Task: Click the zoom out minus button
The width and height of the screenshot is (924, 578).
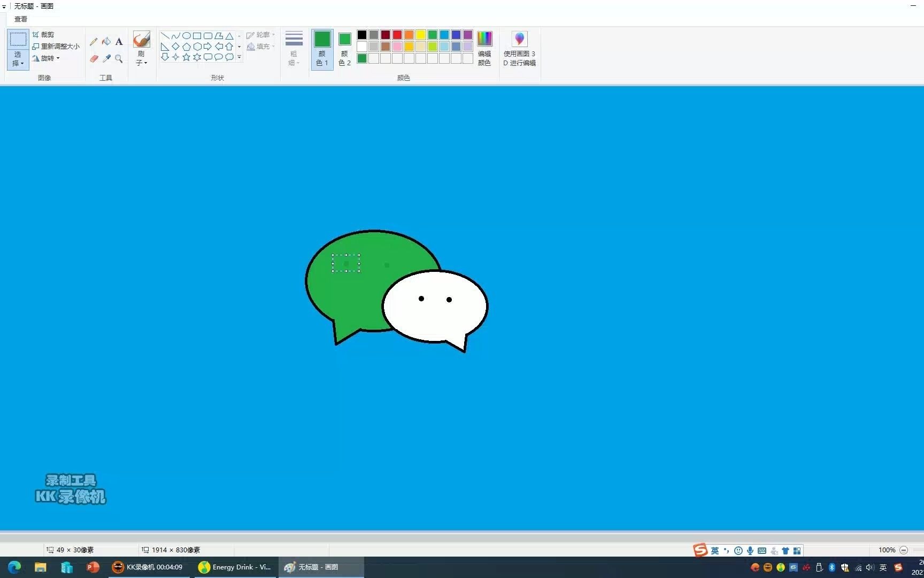Action: [904, 550]
